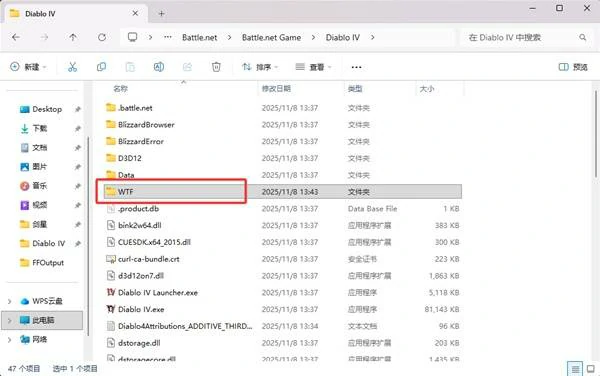Image resolution: width=600 pixels, height=376 pixels.
Task: Sort by 大小 Size column header
Action: [427, 89]
